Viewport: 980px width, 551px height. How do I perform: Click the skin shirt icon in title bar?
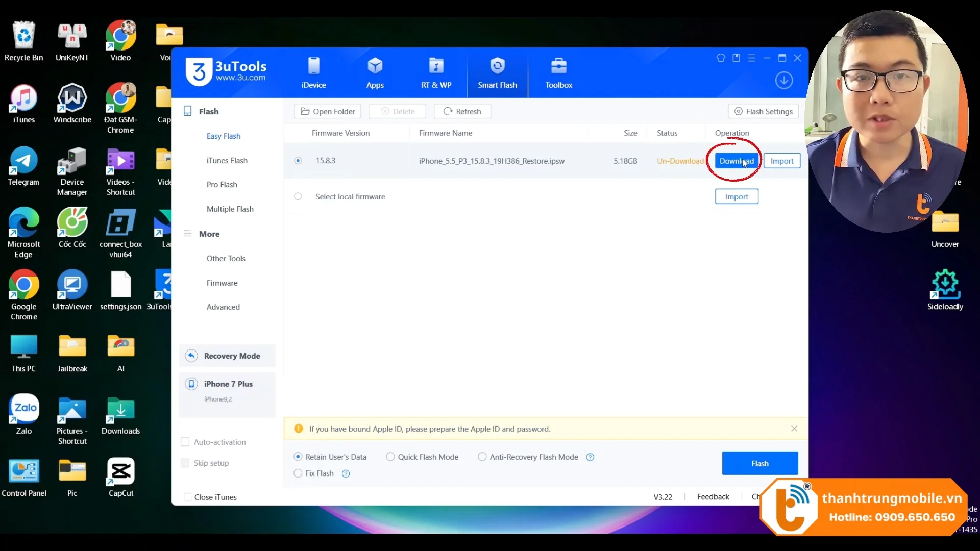[x=721, y=58]
